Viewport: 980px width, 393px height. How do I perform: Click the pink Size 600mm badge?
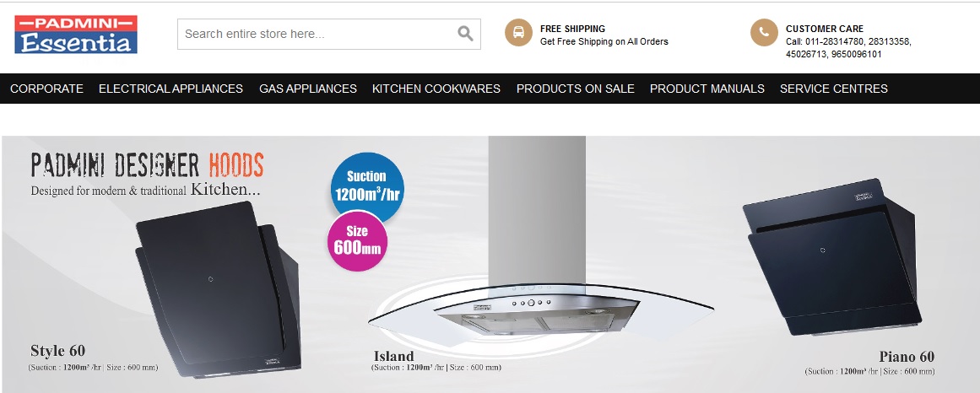tap(357, 241)
